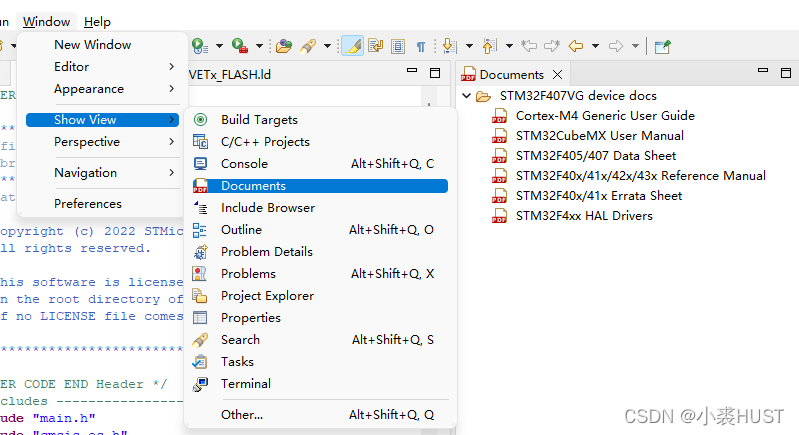The height and width of the screenshot is (435, 799).
Task: Open dropdown beside the Back arrow
Action: tap(595, 46)
